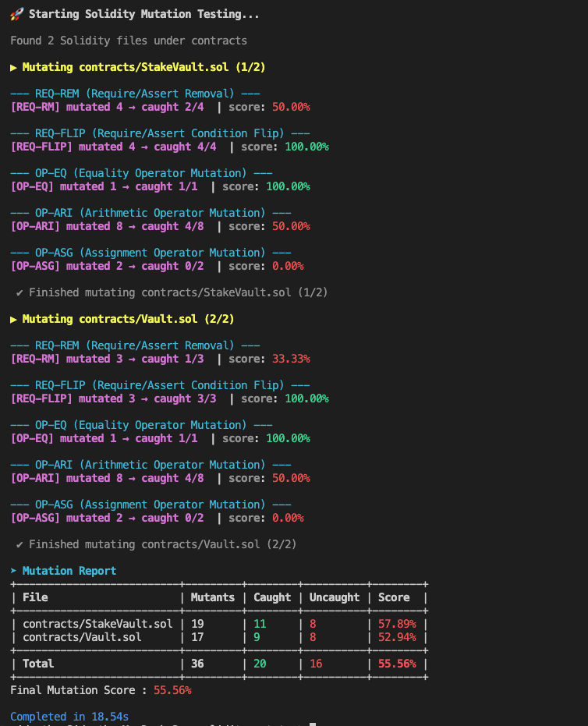Viewport: 588px width, 726px height.
Task: Click "Finished mutating contracts/StakeVault.sol (1/2)"
Action: [179, 292]
